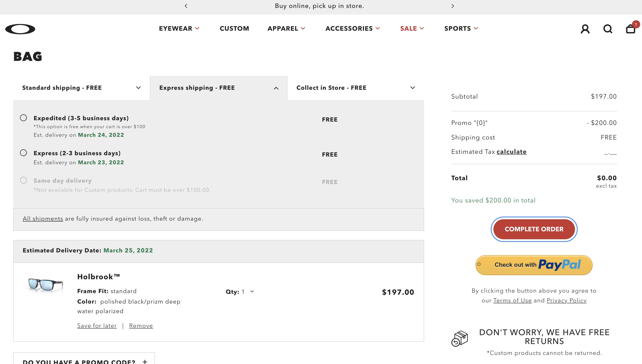Click the BAG page heading
The height and width of the screenshot is (364, 642).
pyautogui.click(x=28, y=56)
